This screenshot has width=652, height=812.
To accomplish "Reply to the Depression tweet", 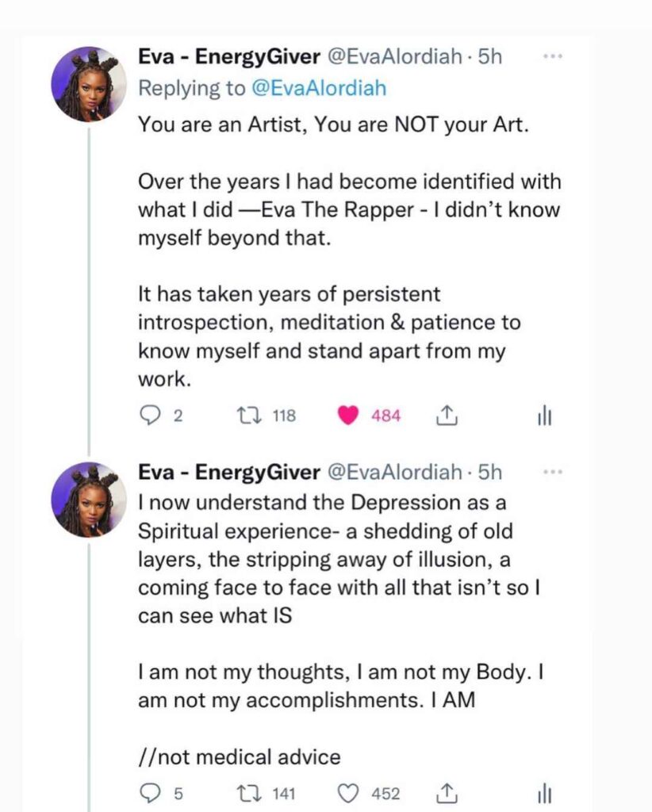I will [149, 793].
